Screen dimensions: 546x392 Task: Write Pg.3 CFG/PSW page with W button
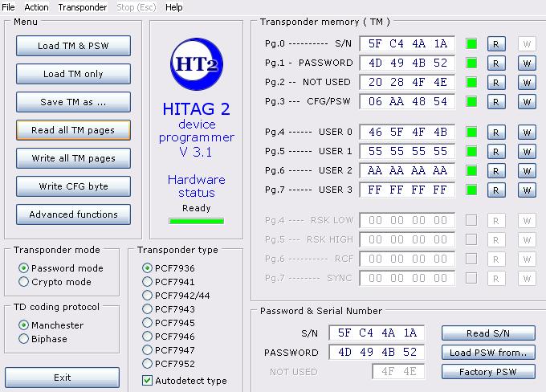(527, 102)
